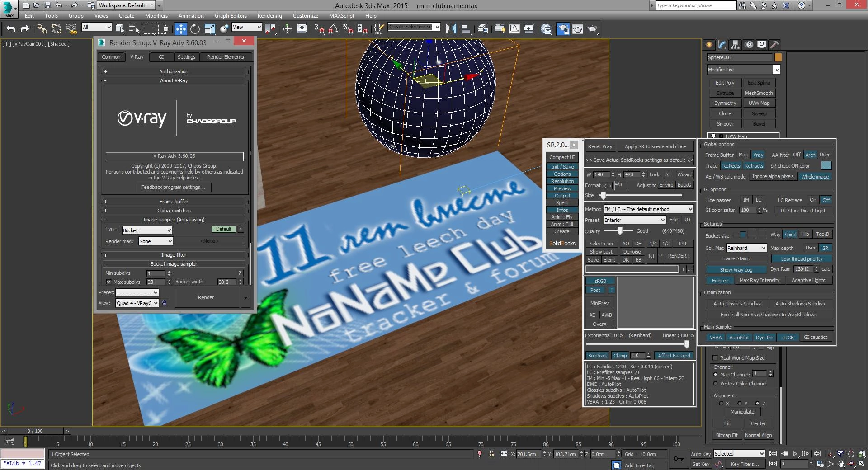This screenshot has height=470, width=868.
Task: Open the Render mask None dropdown
Action: tap(156, 241)
